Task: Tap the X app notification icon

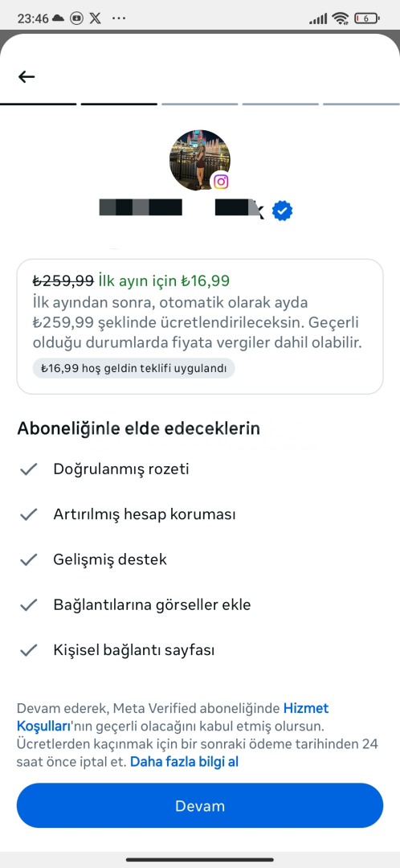Action: click(x=95, y=18)
